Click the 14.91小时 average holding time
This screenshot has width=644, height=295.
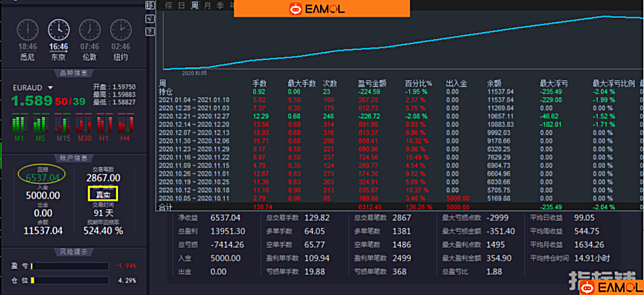[x=592, y=259]
